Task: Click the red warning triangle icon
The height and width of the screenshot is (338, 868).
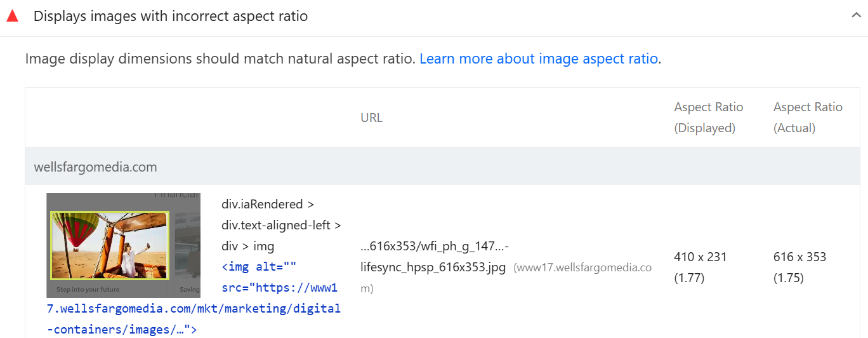Action: pyautogui.click(x=13, y=16)
